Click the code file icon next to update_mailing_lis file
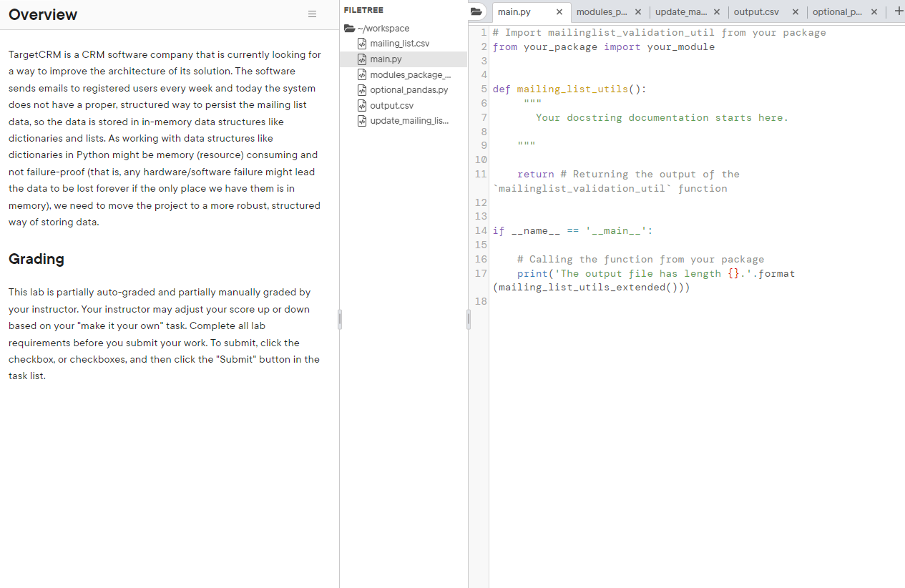Screen dimensions: 905x588 point(361,120)
